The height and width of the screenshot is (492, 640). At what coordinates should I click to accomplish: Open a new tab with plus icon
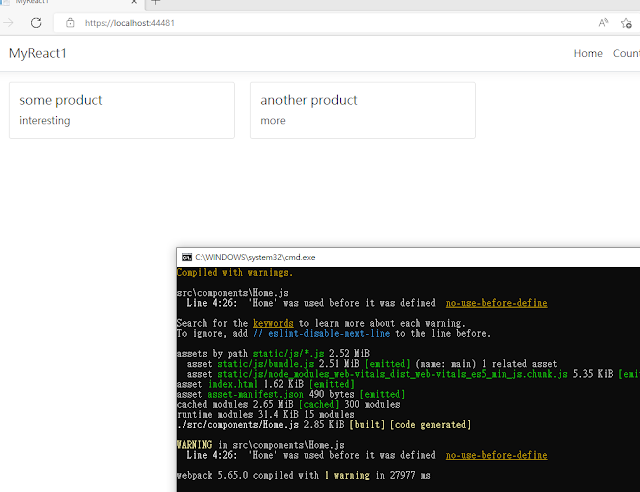[155, 2]
